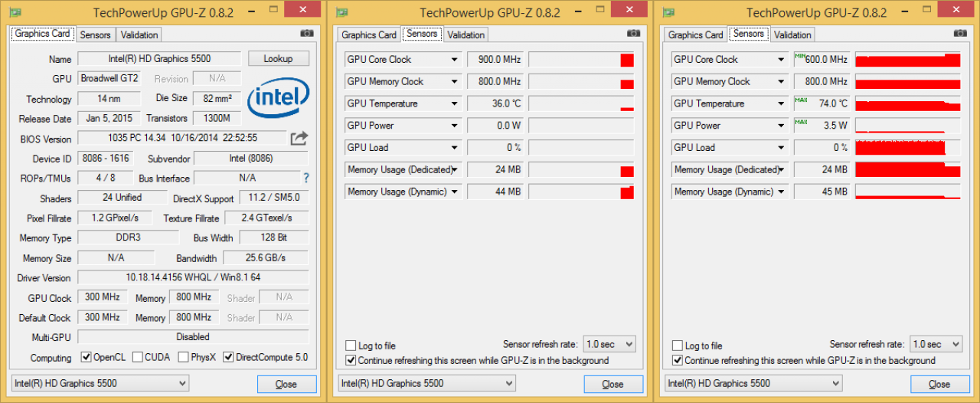Open Validation tab in right window
The width and height of the screenshot is (980, 403).
pos(792,35)
